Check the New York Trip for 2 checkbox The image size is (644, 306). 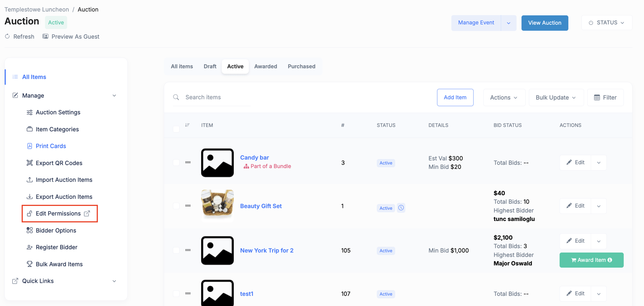click(176, 250)
